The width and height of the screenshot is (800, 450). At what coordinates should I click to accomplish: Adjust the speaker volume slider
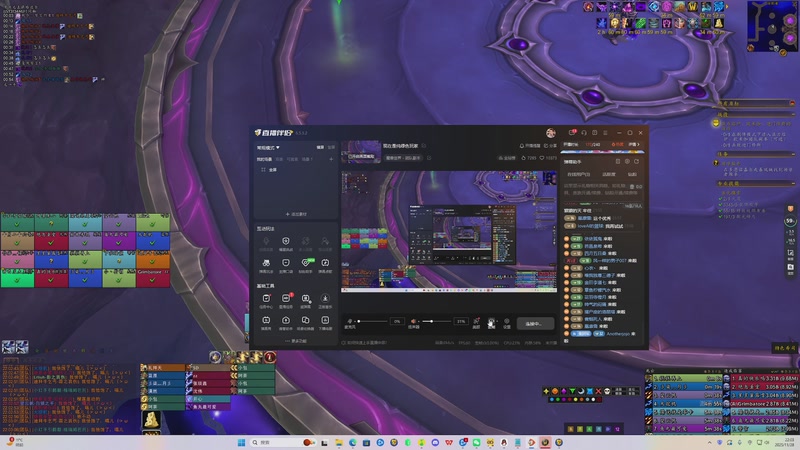pos(436,321)
